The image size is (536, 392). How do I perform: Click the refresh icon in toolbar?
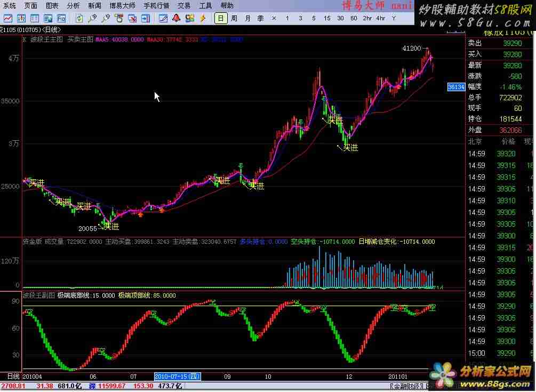[x=78, y=18]
